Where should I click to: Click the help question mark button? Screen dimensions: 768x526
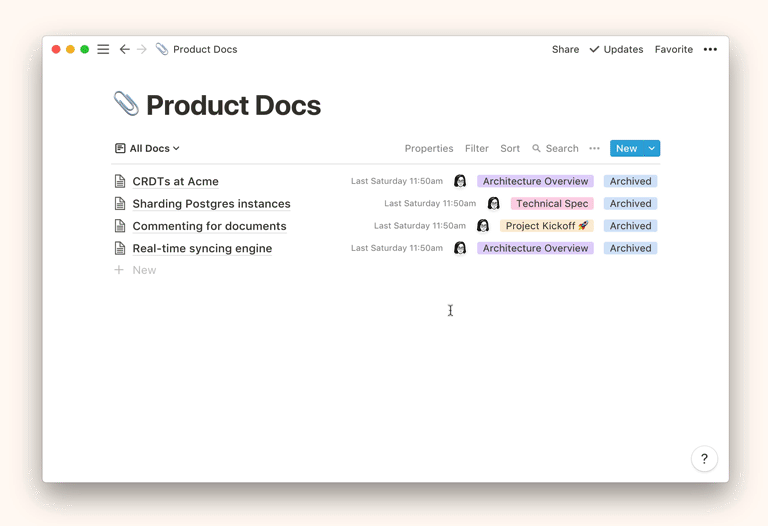pyautogui.click(x=704, y=459)
